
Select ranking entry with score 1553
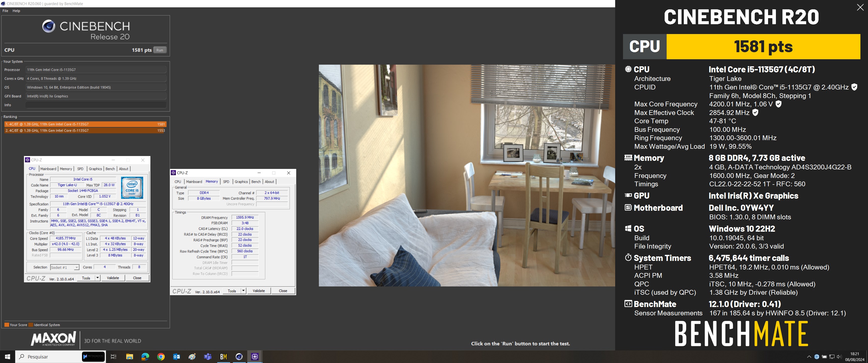[x=85, y=130]
